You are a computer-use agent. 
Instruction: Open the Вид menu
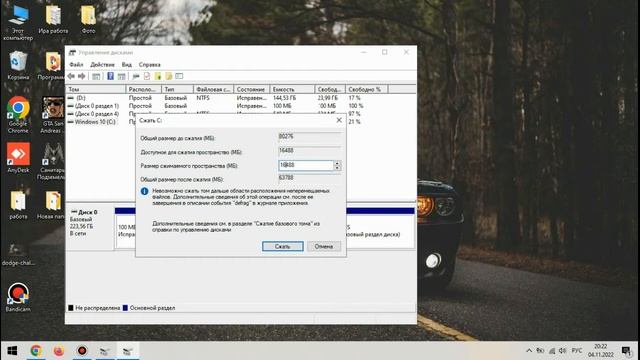127,64
